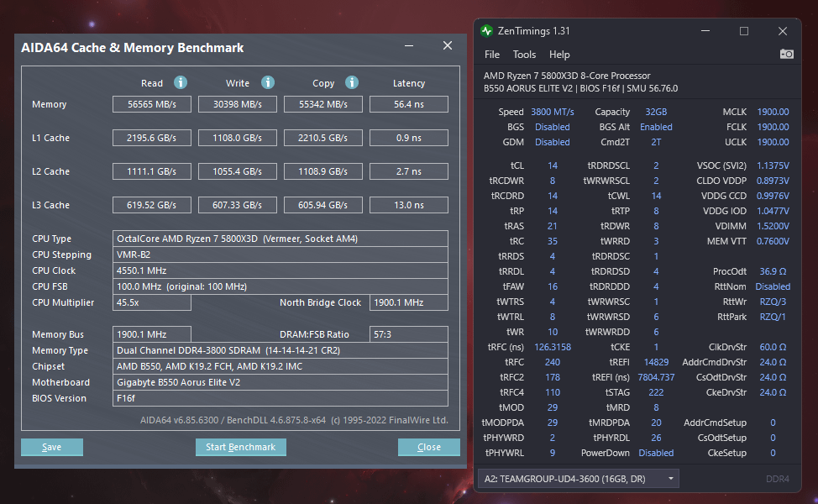This screenshot has height=504, width=818.
Task: Click the Close button in AIDA64
Action: [x=429, y=447]
